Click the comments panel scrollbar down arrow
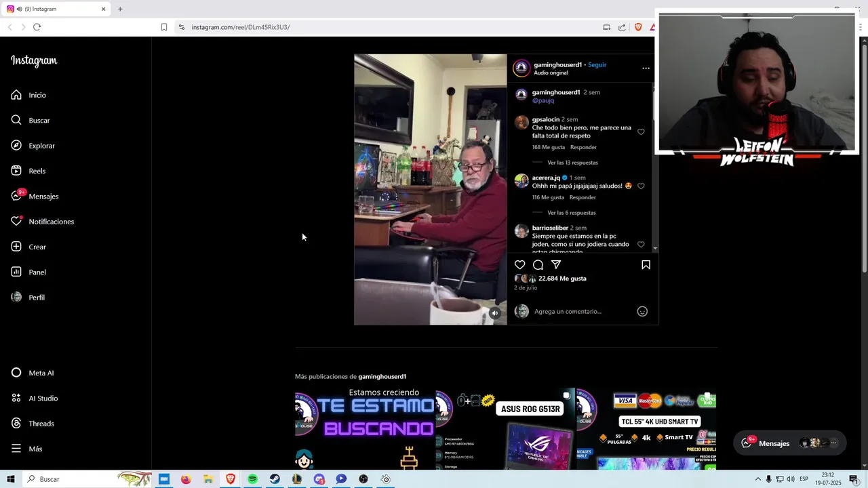Image resolution: width=868 pixels, height=488 pixels. (x=654, y=249)
